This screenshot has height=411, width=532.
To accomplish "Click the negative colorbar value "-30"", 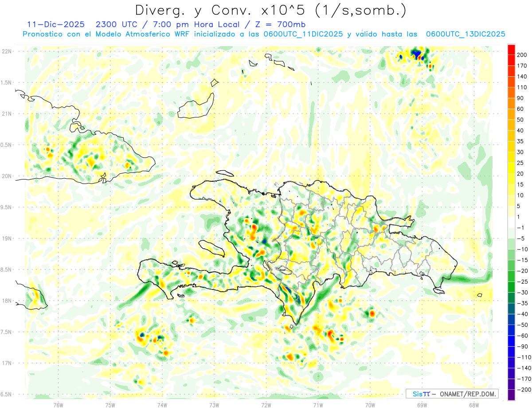I will [x=523, y=293].
